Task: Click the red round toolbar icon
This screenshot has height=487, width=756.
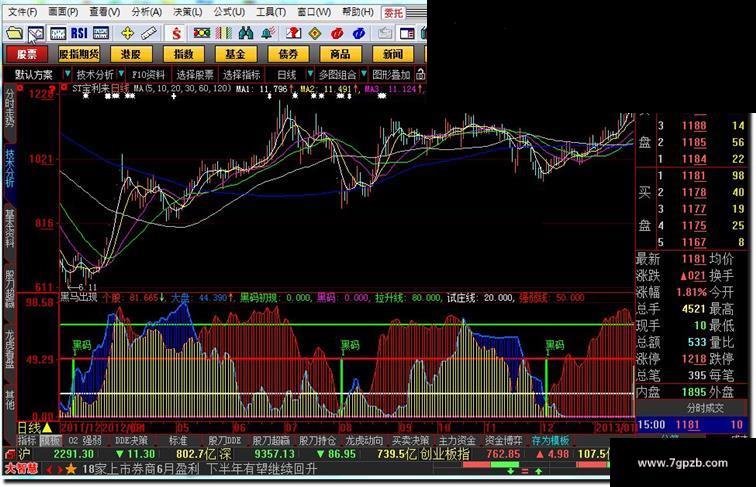Action: [x=337, y=33]
